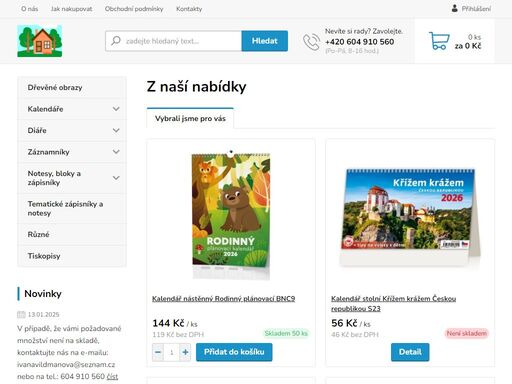The height and width of the screenshot is (384, 512).
Task: Open the Jak nakupovat page
Action: (71, 9)
